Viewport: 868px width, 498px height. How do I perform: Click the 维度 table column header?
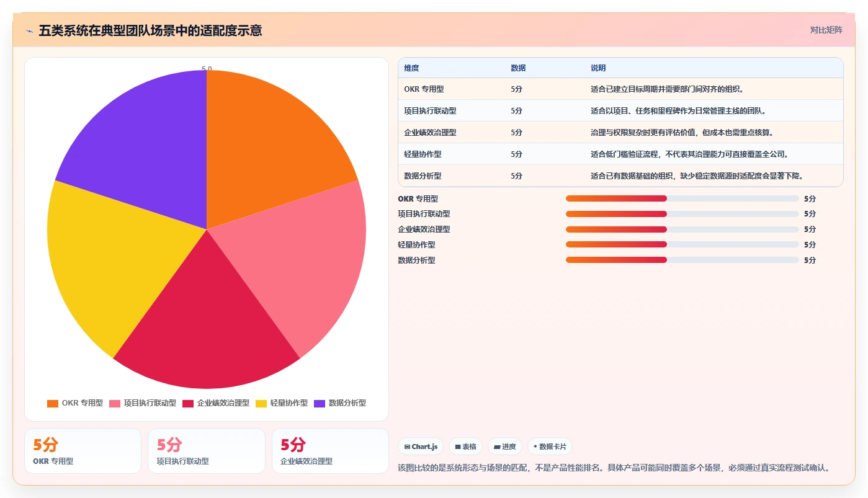click(411, 68)
